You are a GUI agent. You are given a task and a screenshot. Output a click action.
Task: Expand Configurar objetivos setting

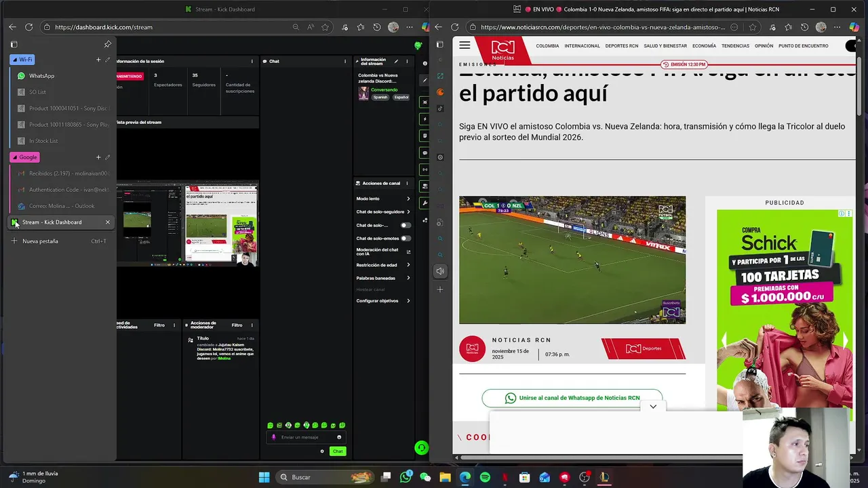[x=383, y=301]
